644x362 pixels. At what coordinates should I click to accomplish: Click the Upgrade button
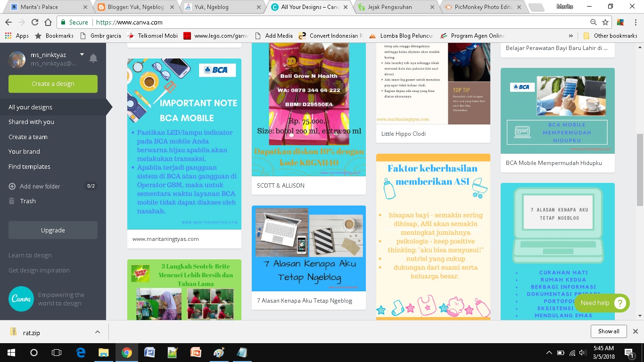(53, 230)
